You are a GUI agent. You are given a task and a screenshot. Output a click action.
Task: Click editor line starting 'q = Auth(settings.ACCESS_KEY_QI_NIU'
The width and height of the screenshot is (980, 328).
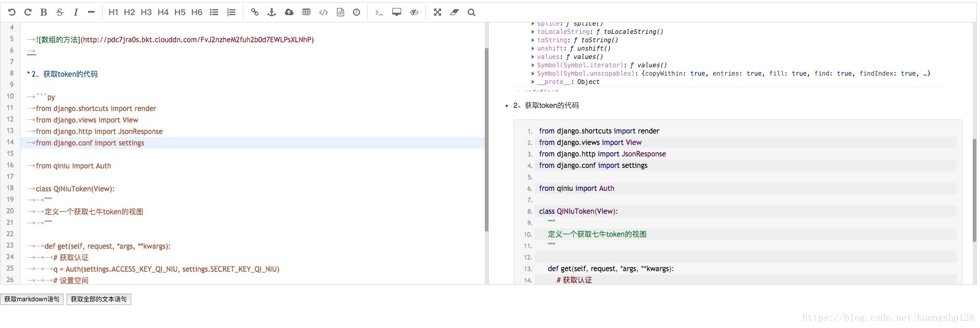click(166, 269)
